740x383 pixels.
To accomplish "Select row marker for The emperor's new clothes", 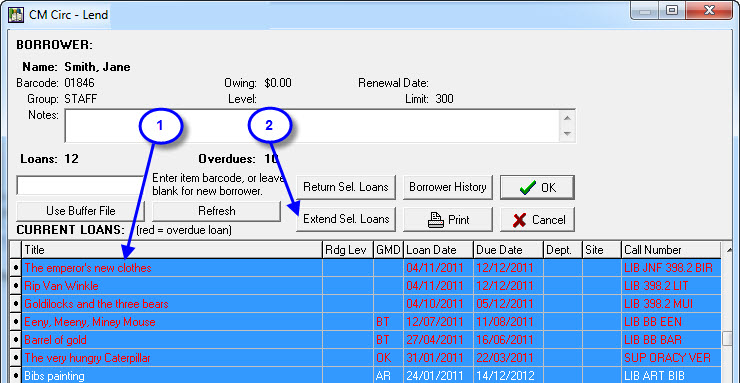I will (x=16, y=268).
